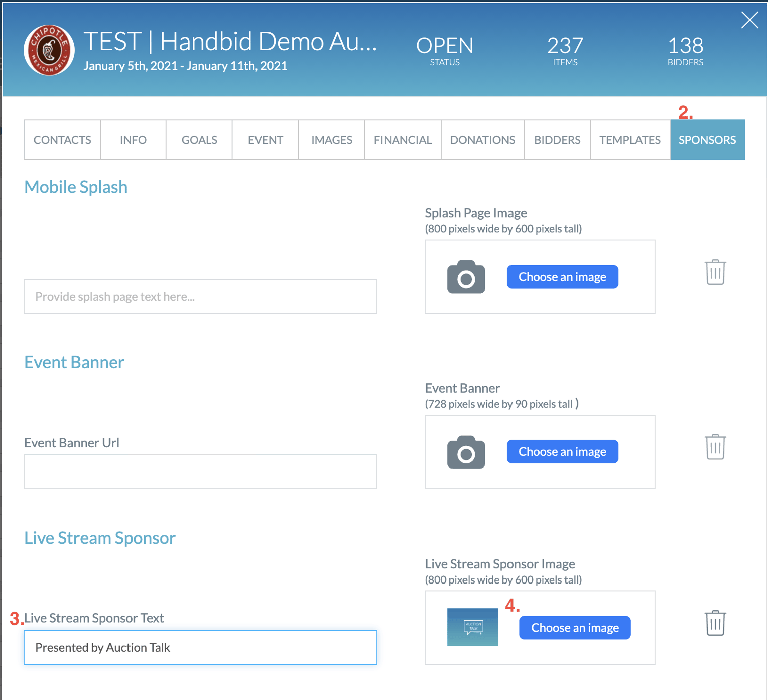Choose an image for Live Stream Sponsor
Image resolution: width=768 pixels, height=700 pixels.
[575, 628]
